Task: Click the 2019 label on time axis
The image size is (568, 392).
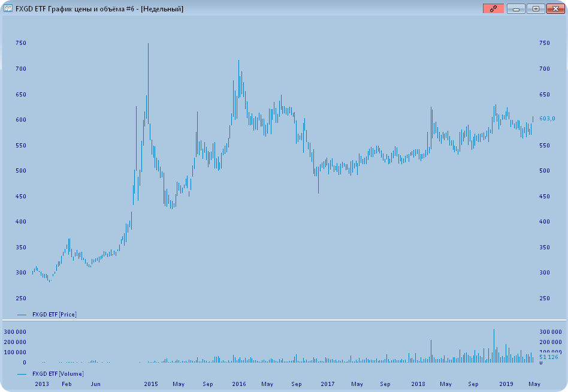Action: pyautogui.click(x=506, y=384)
